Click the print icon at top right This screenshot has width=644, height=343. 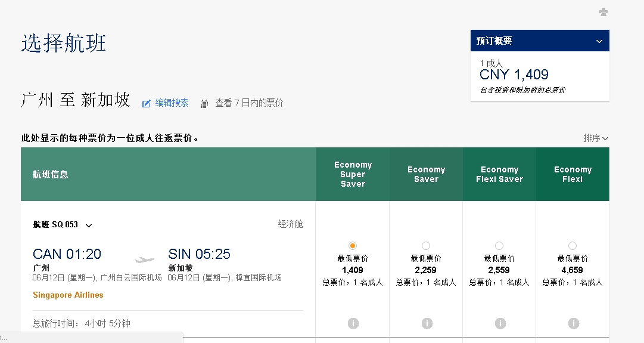point(603,12)
